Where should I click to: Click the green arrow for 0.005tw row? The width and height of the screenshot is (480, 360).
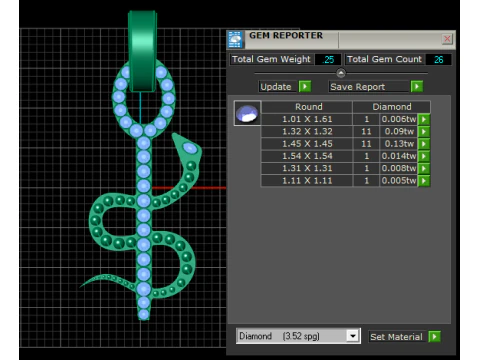pyautogui.click(x=424, y=181)
